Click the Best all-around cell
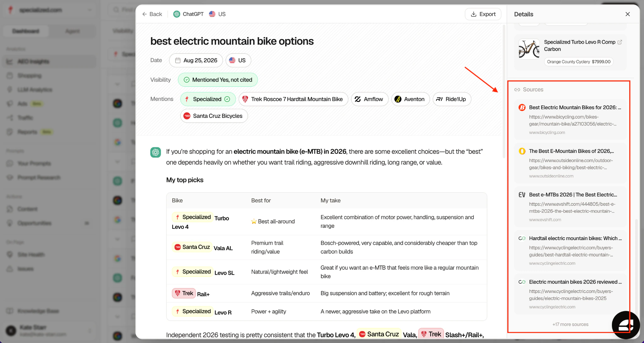 click(273, 222)
